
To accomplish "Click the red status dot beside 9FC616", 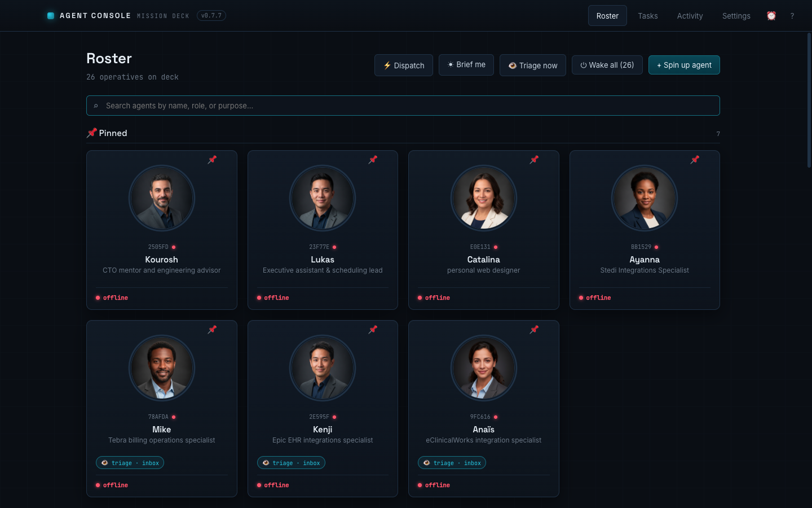I will pyautogui.click(x=496, y=417).
